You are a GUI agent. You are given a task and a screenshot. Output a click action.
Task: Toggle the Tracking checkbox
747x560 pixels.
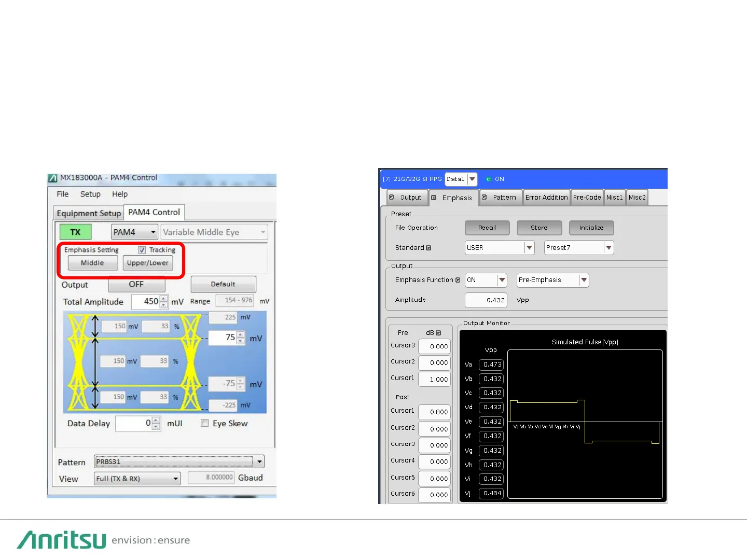pos(142,250)
